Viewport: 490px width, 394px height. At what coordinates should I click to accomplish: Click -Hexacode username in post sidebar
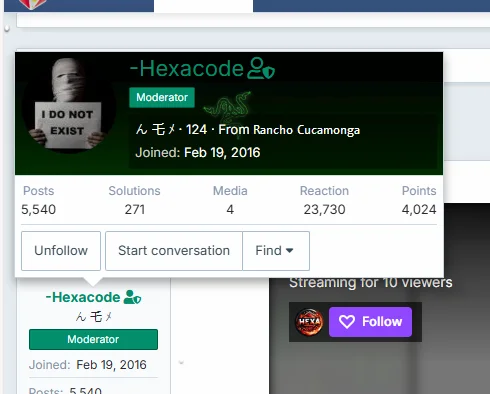83,297
